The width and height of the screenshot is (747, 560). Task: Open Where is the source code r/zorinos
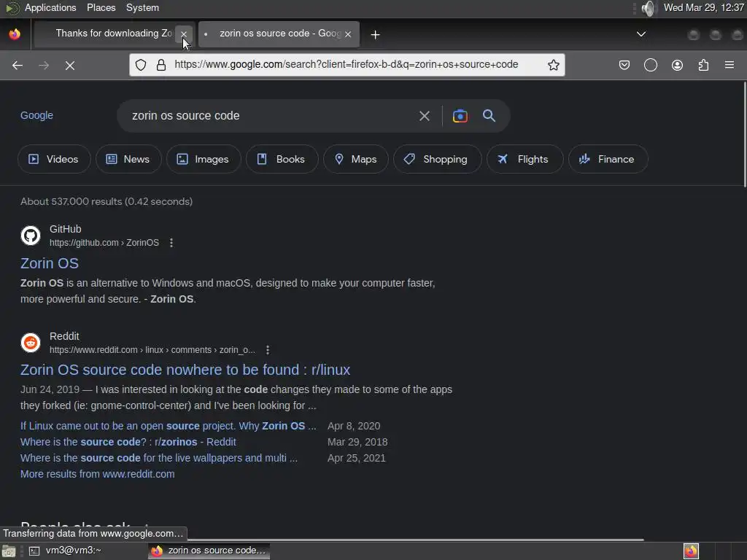pos(128,442)
